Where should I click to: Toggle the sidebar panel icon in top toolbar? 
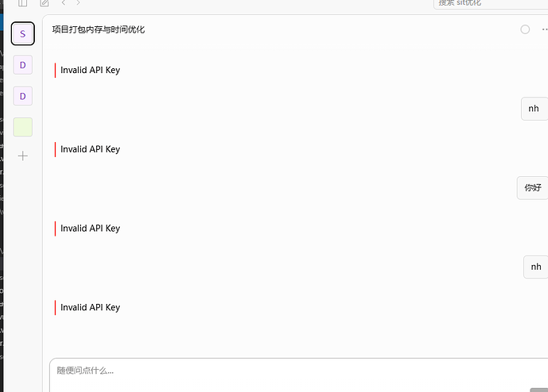23,3
